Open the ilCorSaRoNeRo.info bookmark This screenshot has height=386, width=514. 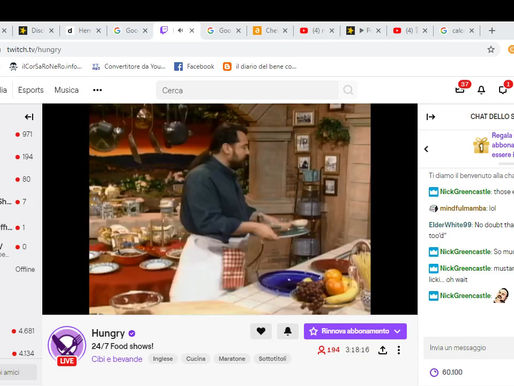[x=45, y=67]
